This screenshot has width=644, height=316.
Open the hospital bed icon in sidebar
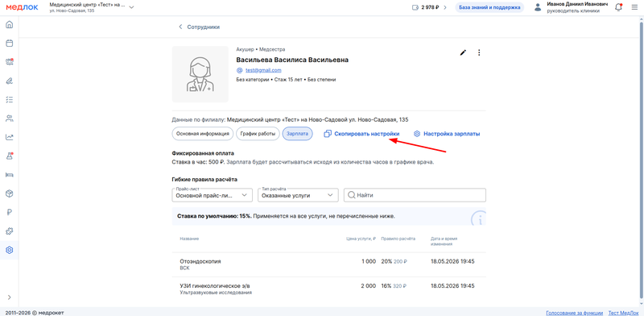pos(9,175)
